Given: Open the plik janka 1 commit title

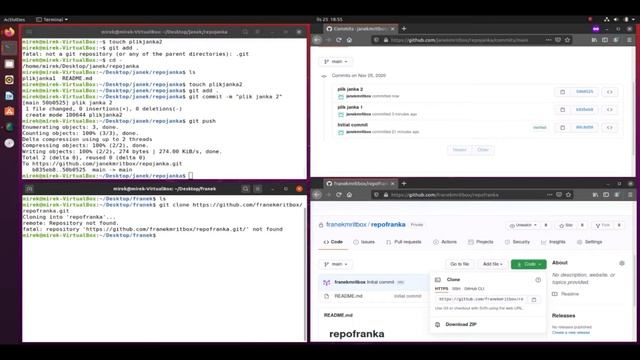Looking at the screenshot, I should (x=349, y=107).
